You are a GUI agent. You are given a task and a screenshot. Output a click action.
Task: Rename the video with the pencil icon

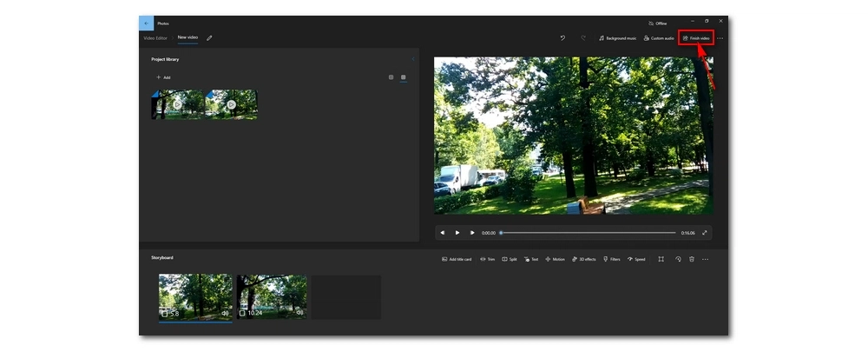pos(209,38)
